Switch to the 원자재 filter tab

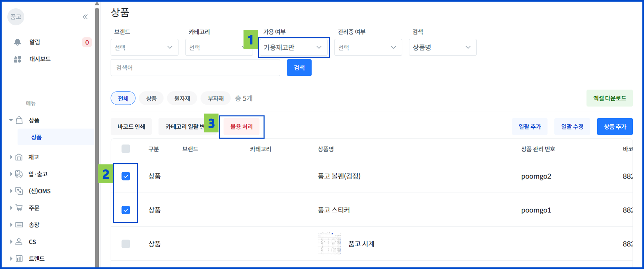coord(182,98)
